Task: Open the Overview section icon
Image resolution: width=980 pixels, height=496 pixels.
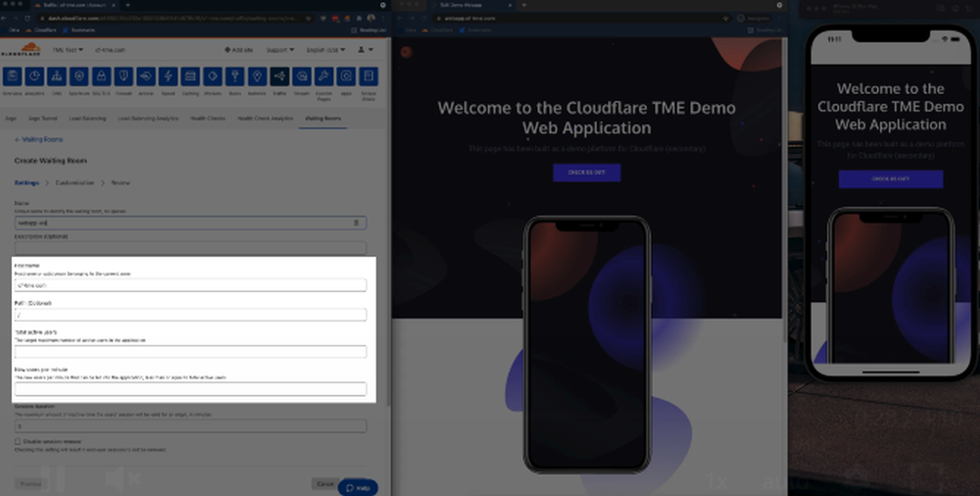Action: click(x=13, y=76)
